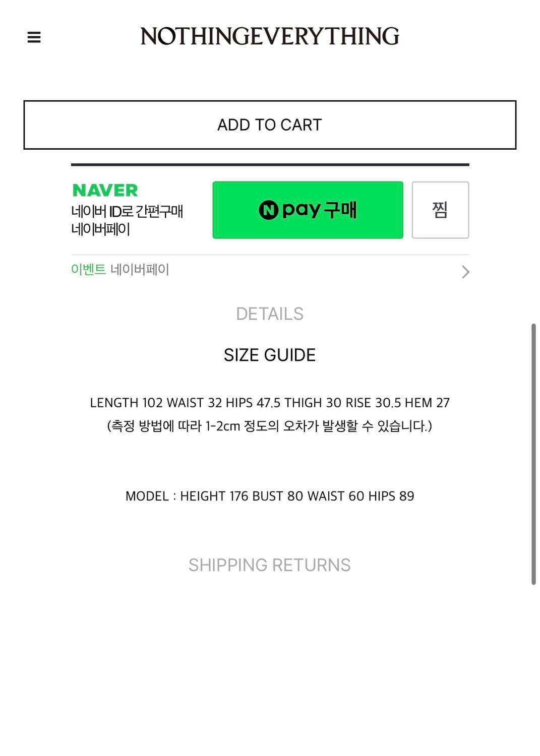Add item to wishlist with 찜 button
Screen dimensions: 540x756
(440, 210)
